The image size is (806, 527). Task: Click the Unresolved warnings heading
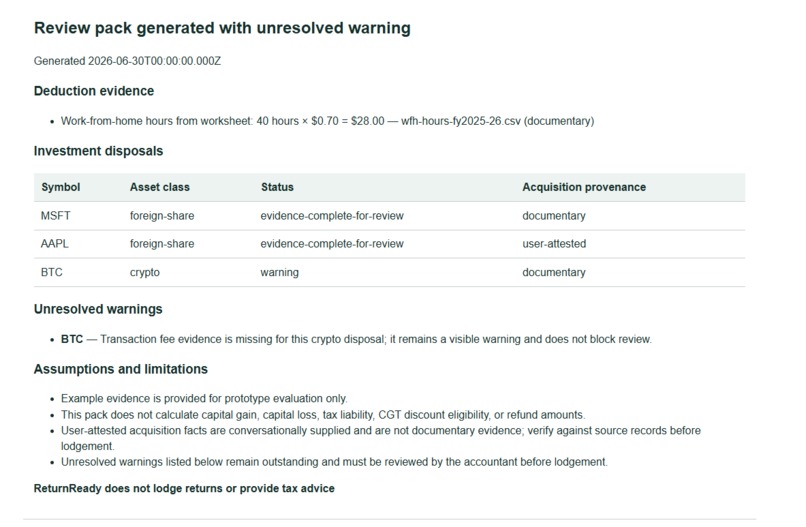(98, 309)
